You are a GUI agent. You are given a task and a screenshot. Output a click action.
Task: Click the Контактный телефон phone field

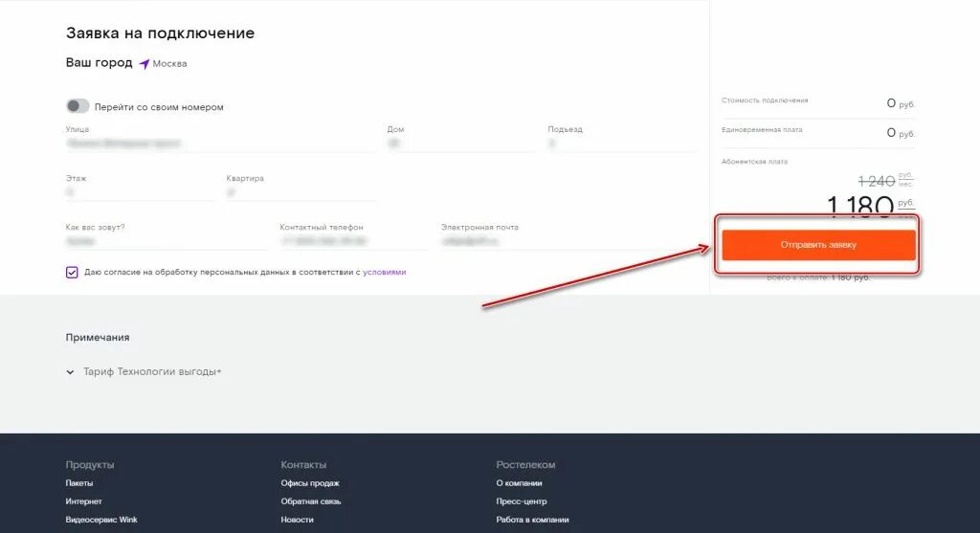pyautogui.click(x=354, y=241)
